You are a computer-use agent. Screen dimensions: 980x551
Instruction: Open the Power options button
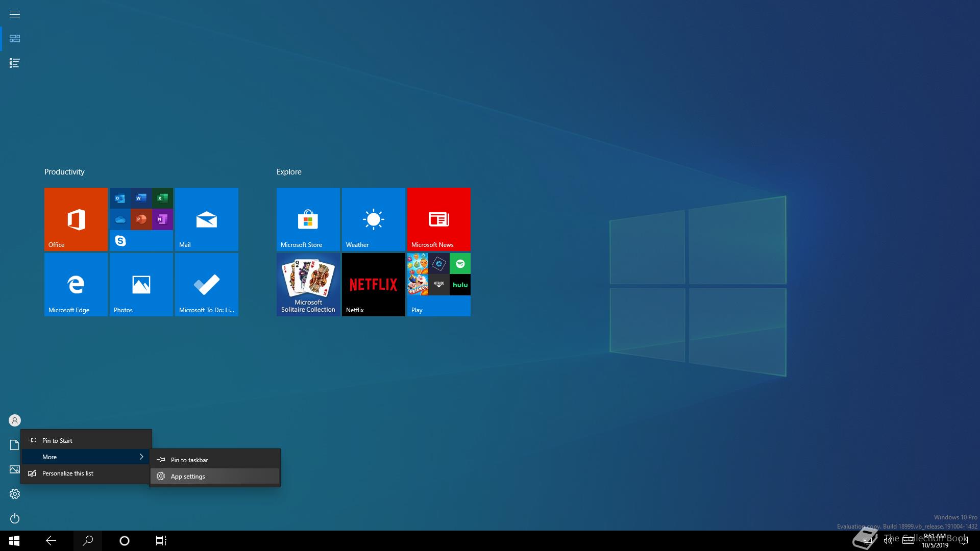(15, 518)
